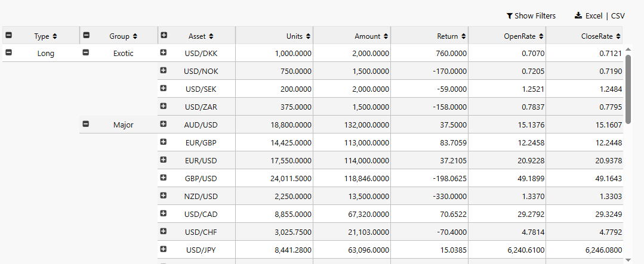
Task: Collapse all groups in Group header
Action: (x=86, y=35)
